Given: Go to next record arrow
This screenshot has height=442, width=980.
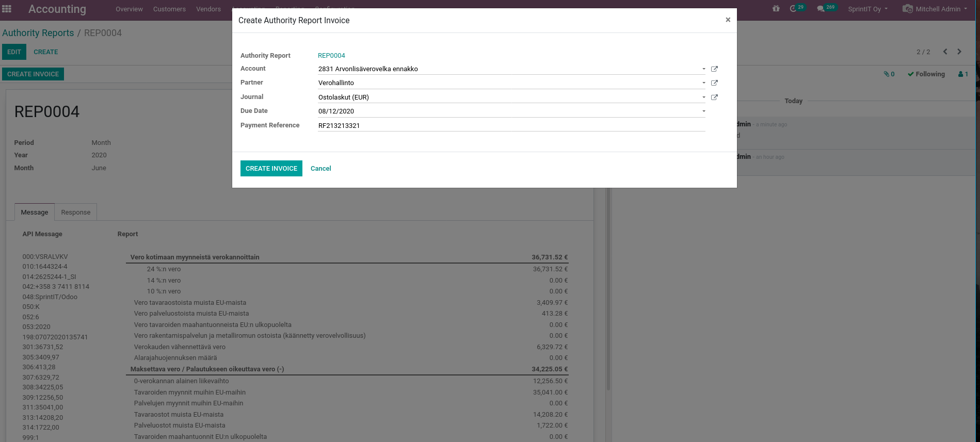Looking at the screenshot, I should point(959,52).
